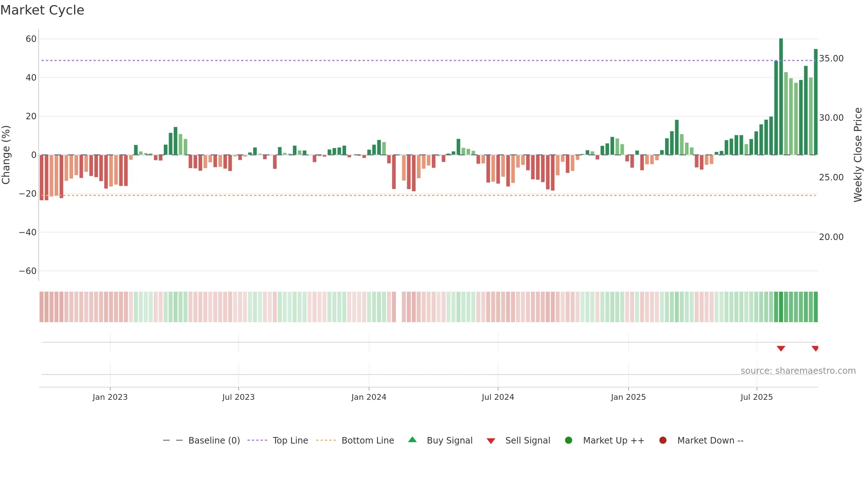Click the tallest green bar reaching 60
Viewport: 868px width, 488px height.
(781, 97)
